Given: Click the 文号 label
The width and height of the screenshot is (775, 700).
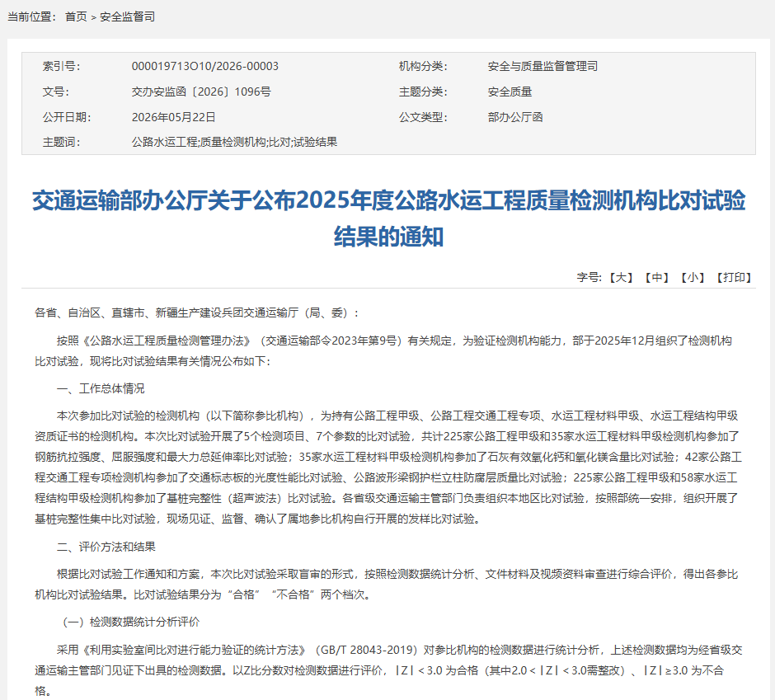Looking at the screenshot, I should [56, 92].
